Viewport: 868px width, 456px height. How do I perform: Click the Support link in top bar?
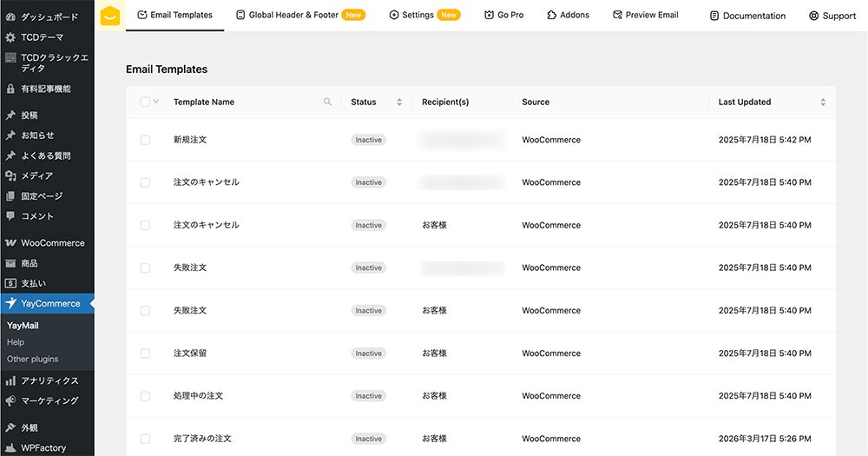[832, 16]
